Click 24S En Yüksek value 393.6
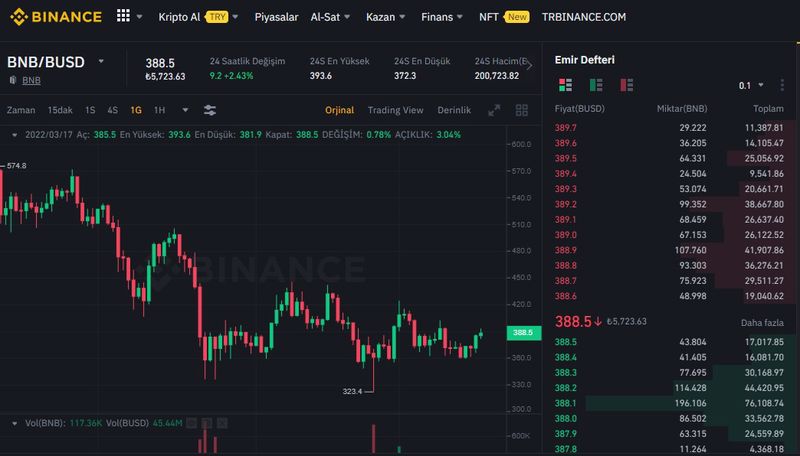Screen dimensions: 800x456 (321, 76)
